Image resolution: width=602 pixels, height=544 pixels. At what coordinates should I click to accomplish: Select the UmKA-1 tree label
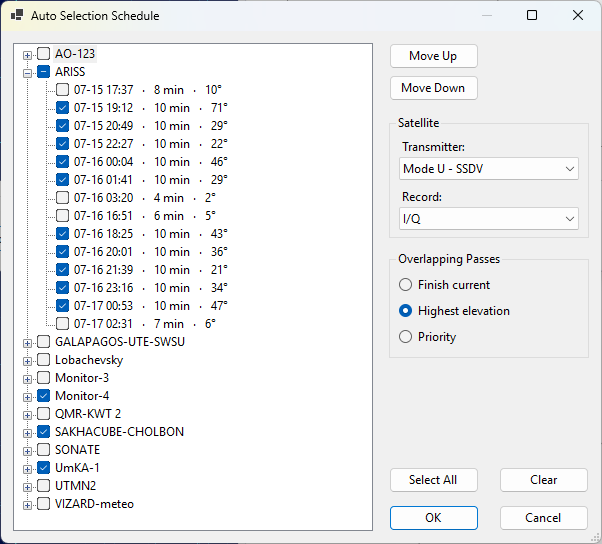(77, 468)
